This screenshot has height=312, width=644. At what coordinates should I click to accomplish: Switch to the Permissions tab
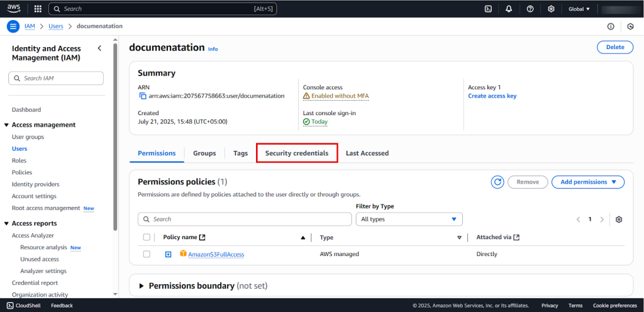pos(157,153)
